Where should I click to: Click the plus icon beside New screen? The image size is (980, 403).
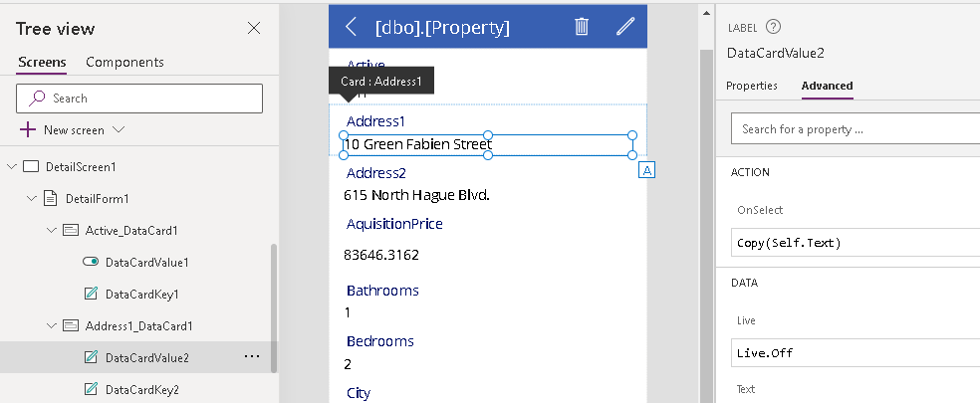point(28,130)
